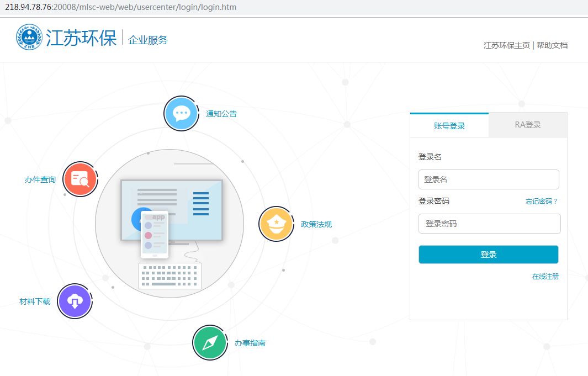
Task: Click the 忘记密码？ link
Action: [542, 202]
